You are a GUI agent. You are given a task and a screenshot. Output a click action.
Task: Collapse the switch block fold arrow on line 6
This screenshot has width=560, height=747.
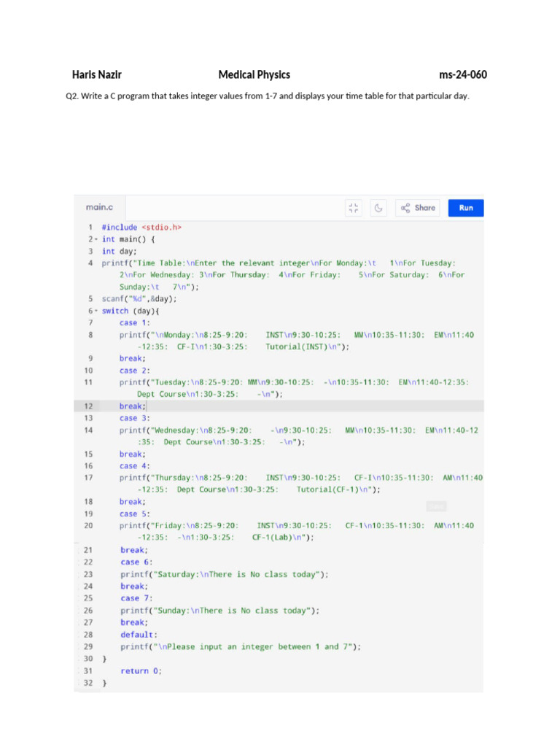click(x=96, y=311)
